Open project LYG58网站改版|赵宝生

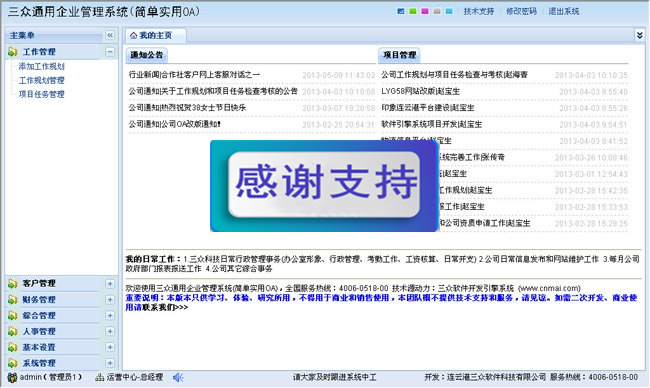click(420, 91)
